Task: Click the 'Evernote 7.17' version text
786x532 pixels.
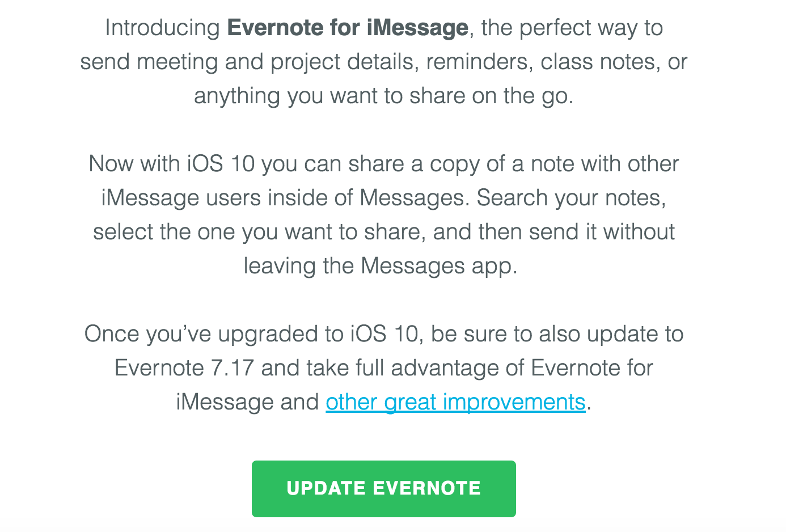Action: coord(184,368)
